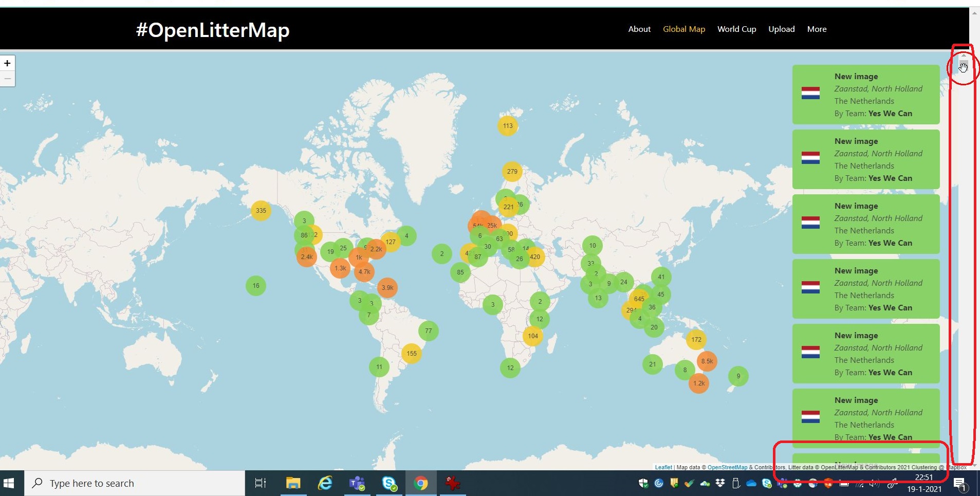Zoom out of the litter map
Screen dimensions: 980x496
click(x=7, y=79)
